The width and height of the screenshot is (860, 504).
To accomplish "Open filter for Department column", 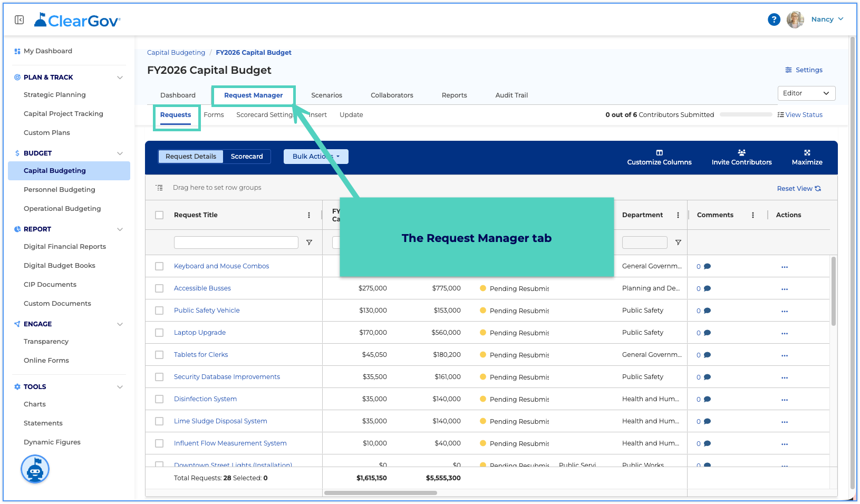I will point(678,243).
